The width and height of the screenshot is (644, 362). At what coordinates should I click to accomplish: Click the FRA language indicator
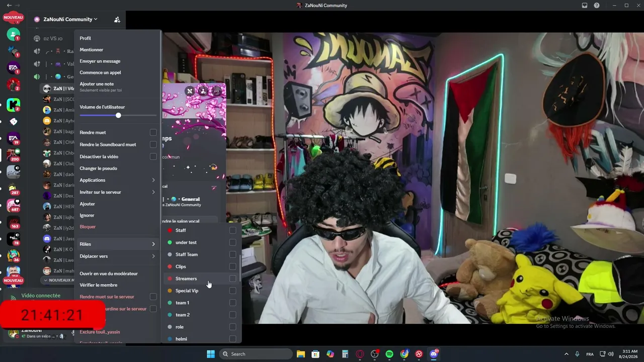pyautogui.click(x=590, y=354)
